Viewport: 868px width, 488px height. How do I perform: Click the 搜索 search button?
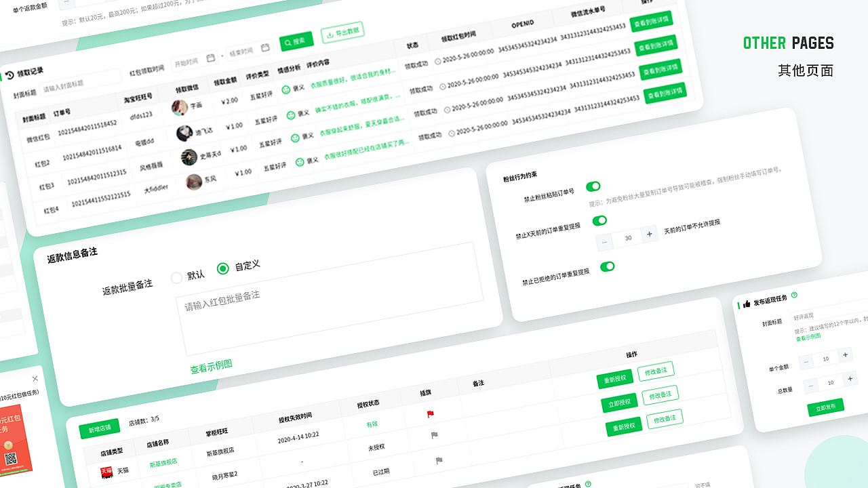click(x=297, y=41)
